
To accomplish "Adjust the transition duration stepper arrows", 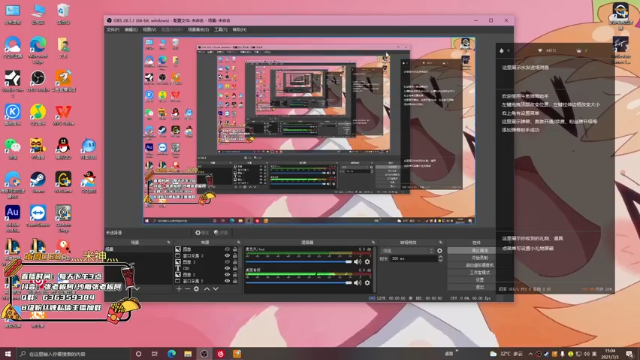I will coord(440,259).
